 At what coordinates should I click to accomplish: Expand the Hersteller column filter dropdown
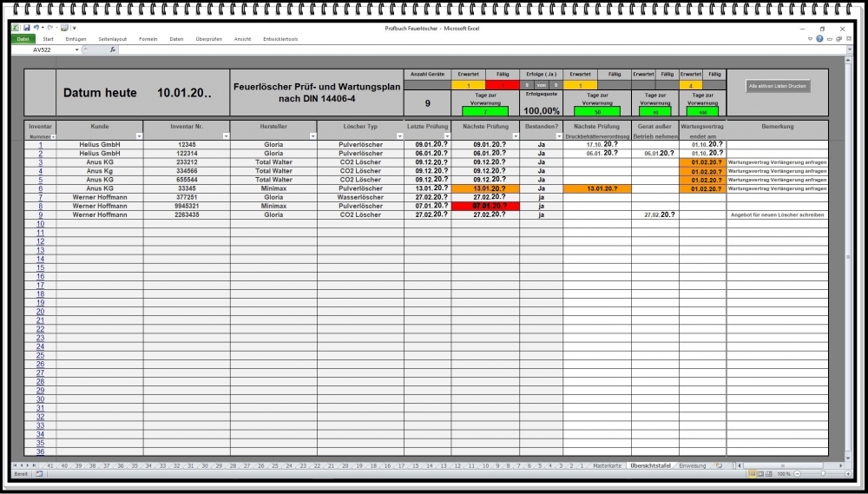tap(312, 136)
